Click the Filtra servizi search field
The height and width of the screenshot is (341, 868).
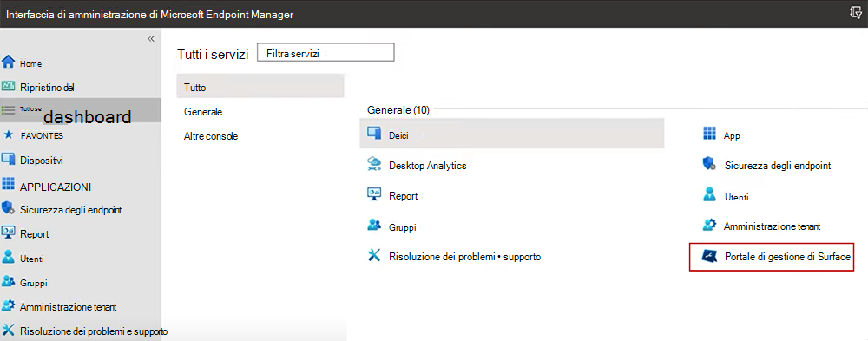click(x=326, y=53)
